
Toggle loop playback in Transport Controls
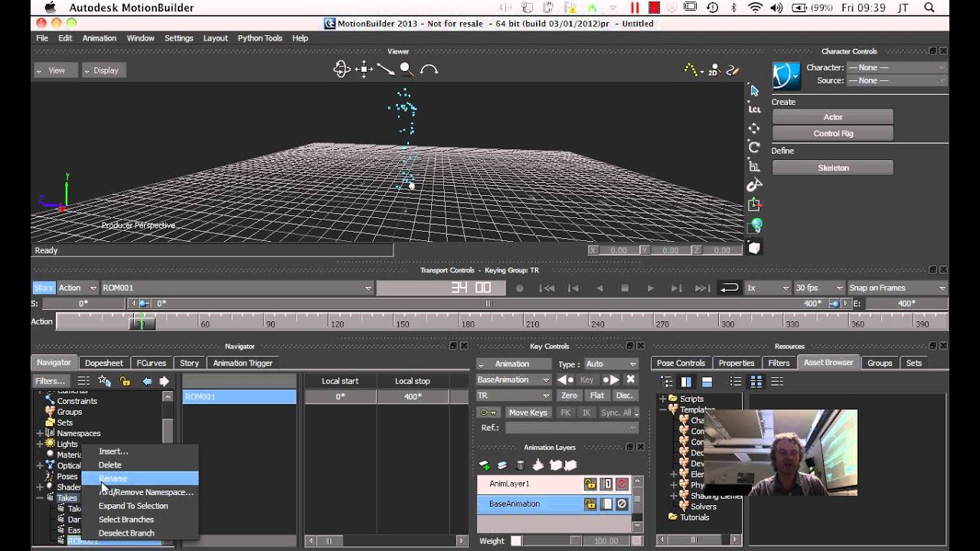[x=729, y=288]
